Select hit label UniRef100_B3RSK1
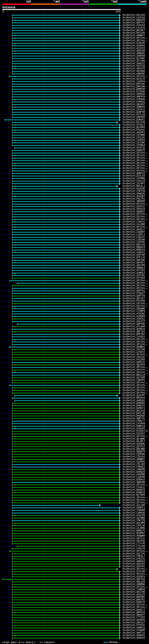Screen dimensions: 149x644 (x=134, y=120)
